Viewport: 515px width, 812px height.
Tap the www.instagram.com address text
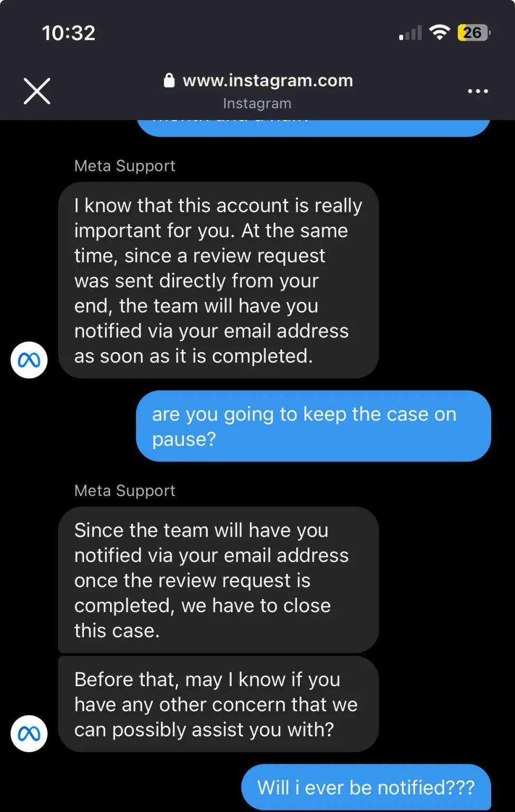click(x=268, y=80)
